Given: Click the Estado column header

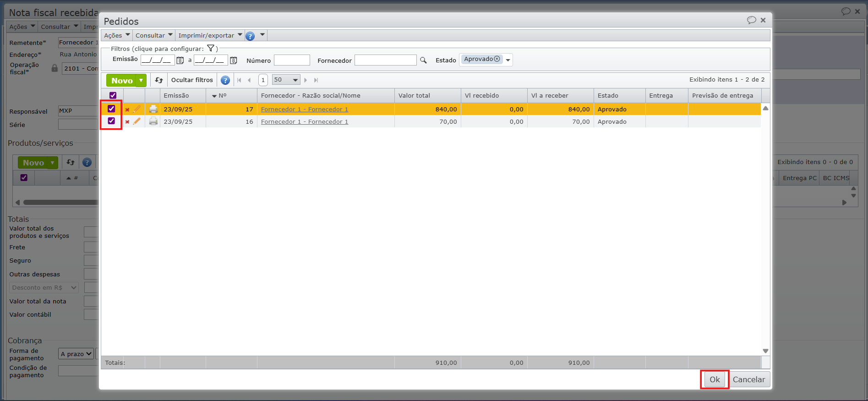Looking at the screenshot, I should [619, 96].
